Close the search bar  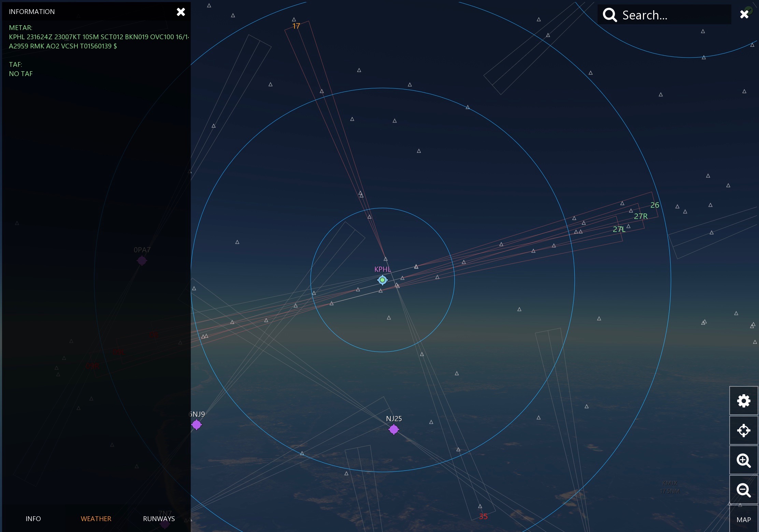point(744,14)
